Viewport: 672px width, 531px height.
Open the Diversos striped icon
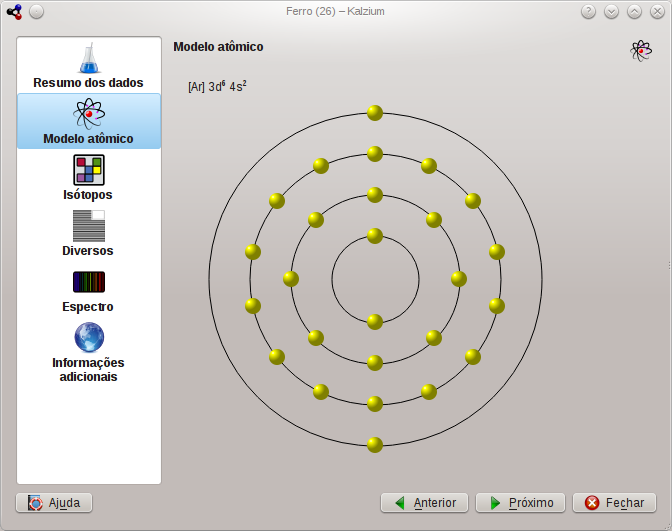coord(89,225)
